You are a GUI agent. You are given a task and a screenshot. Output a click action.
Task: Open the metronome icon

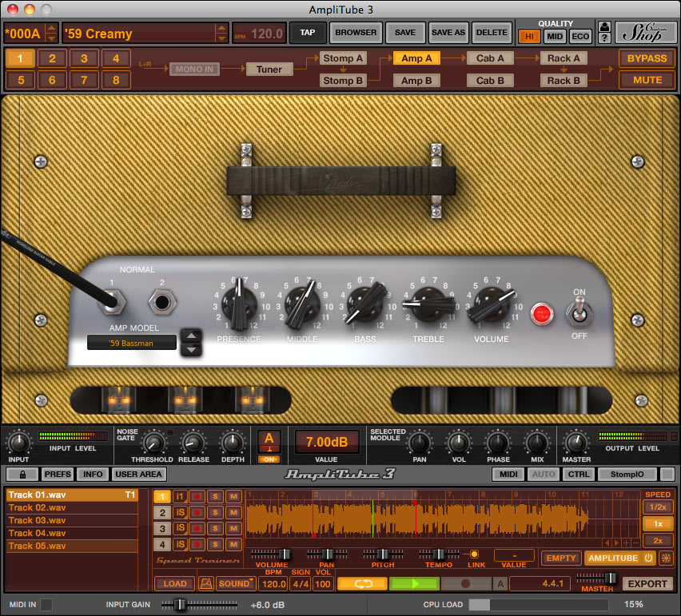(x=206, y=584)
